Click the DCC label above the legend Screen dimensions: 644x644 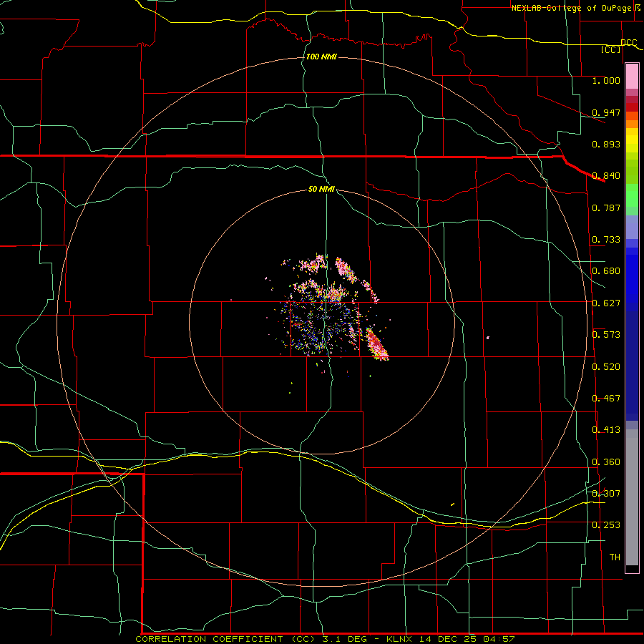[629, 42]
